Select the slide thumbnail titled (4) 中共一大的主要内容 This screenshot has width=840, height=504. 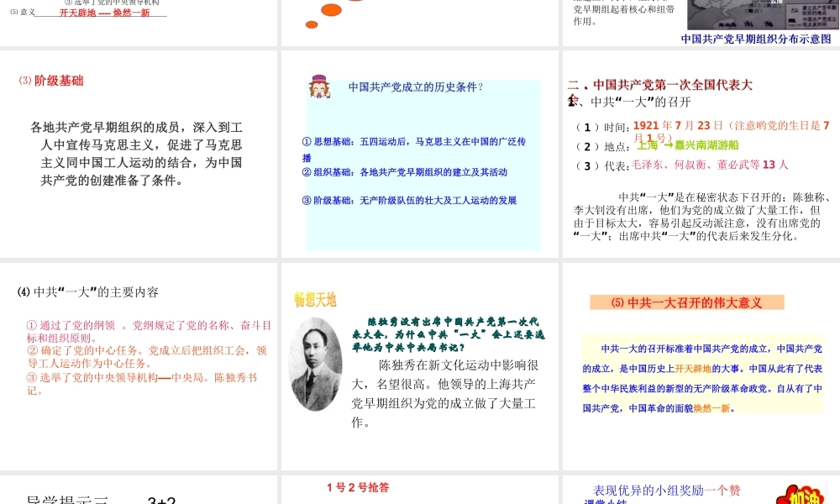139,367
